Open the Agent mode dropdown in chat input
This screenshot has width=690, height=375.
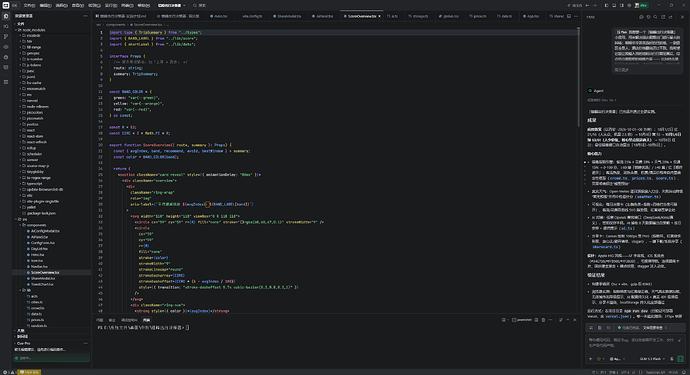(x=617, y=359)
